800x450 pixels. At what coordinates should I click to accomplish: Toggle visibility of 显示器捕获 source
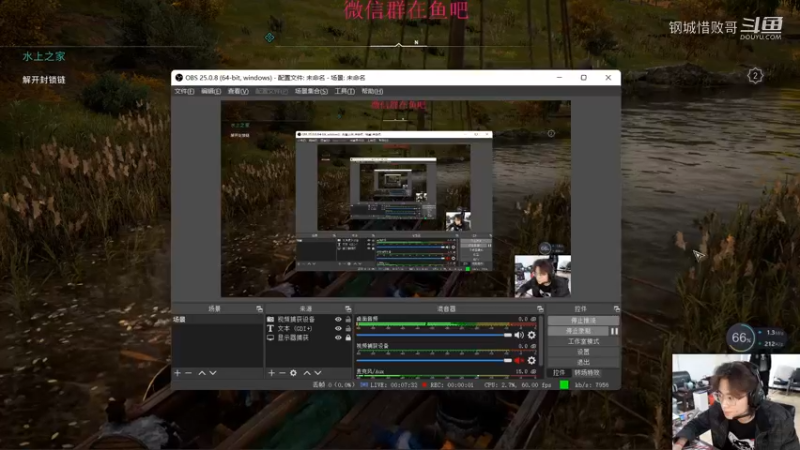pos(338,338)
